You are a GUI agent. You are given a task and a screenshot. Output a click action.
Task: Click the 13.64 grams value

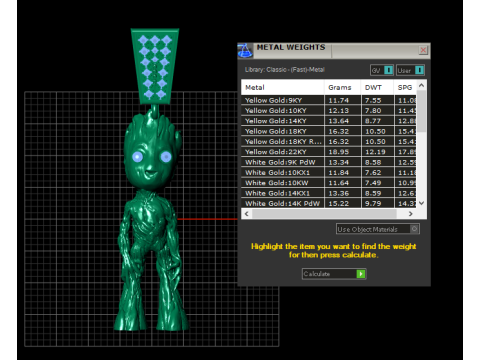point(339,121)
